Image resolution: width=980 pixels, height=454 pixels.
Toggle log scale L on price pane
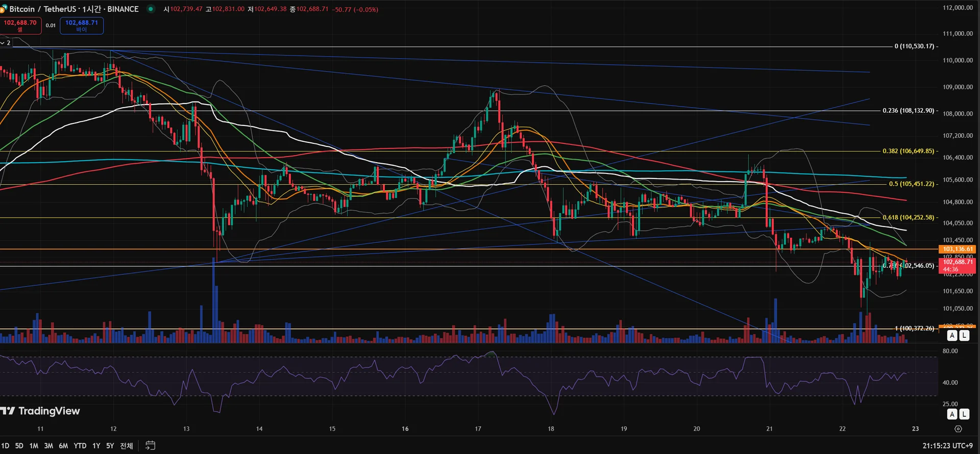click(964, 335)
